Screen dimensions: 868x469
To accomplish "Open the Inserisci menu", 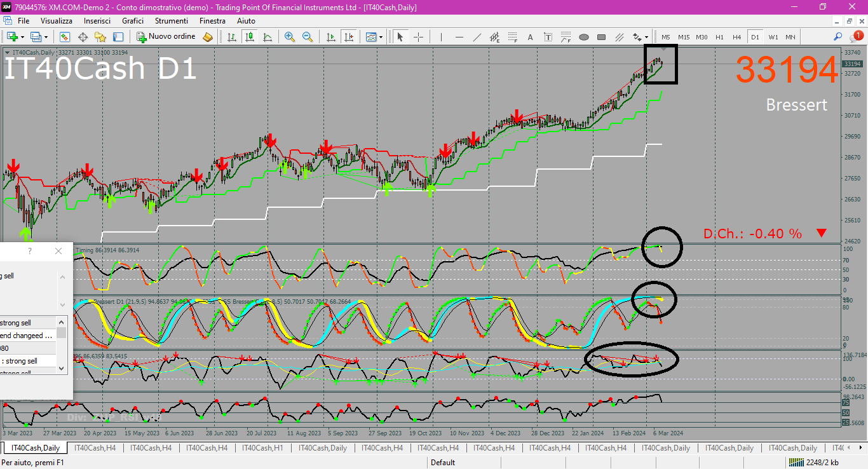I will 97,21.
